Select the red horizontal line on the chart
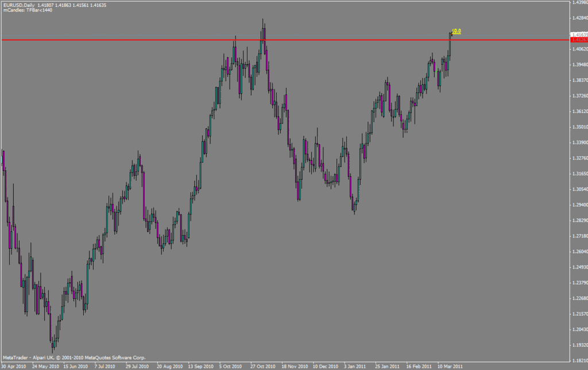The image size is (588, 370). (x=285, y=40)
